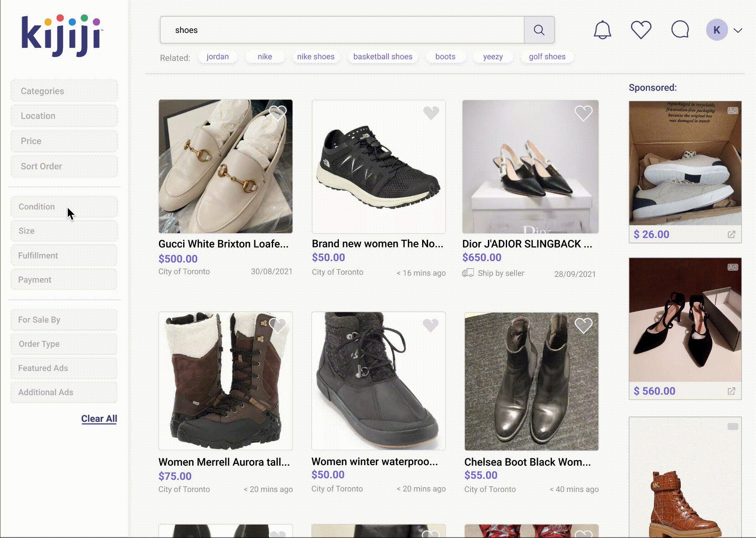The height and width of the screenshot is (538, 756).
Task: Click the $650.00 price
Action: click(482, 258)
